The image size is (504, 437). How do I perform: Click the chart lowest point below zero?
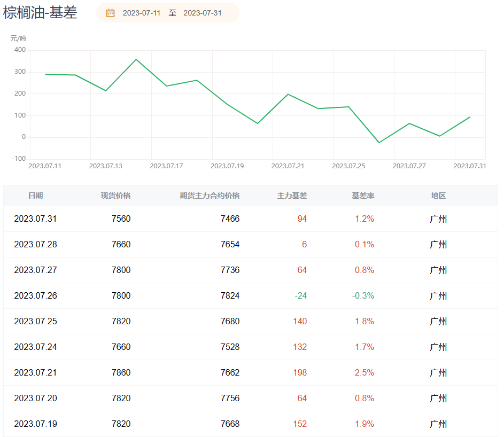click(379, 142)
